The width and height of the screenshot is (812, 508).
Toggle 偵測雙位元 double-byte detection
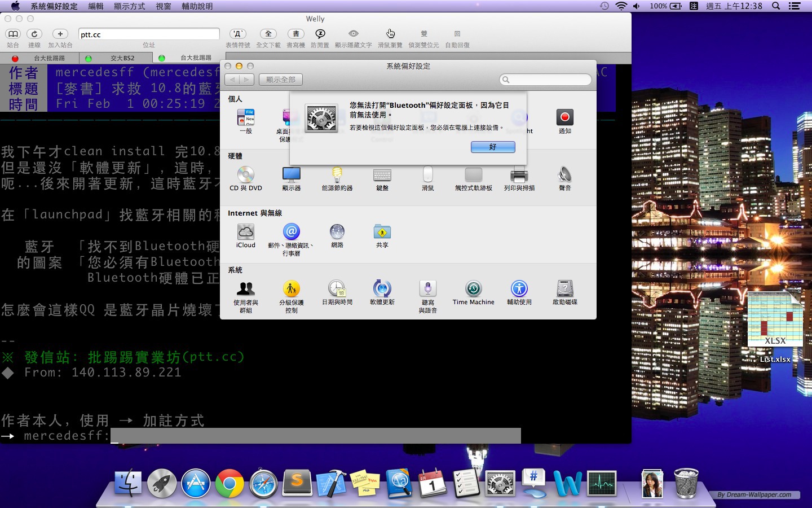[424, 34]
